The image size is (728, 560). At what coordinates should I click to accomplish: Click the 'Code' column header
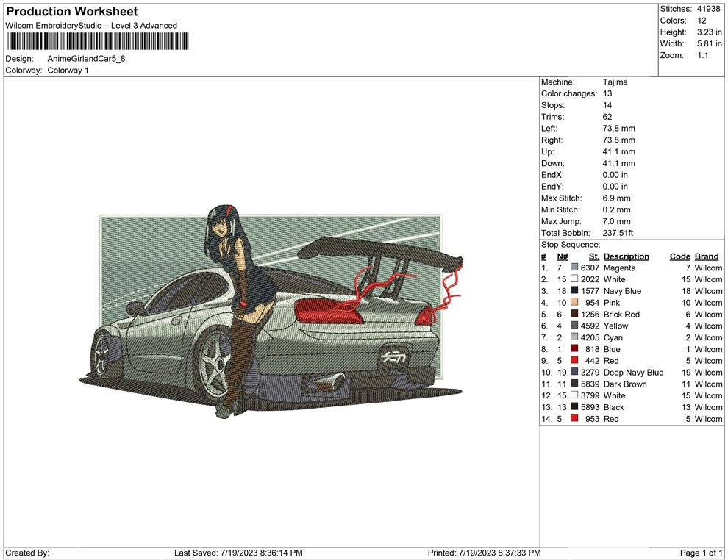tap(680, 256)
